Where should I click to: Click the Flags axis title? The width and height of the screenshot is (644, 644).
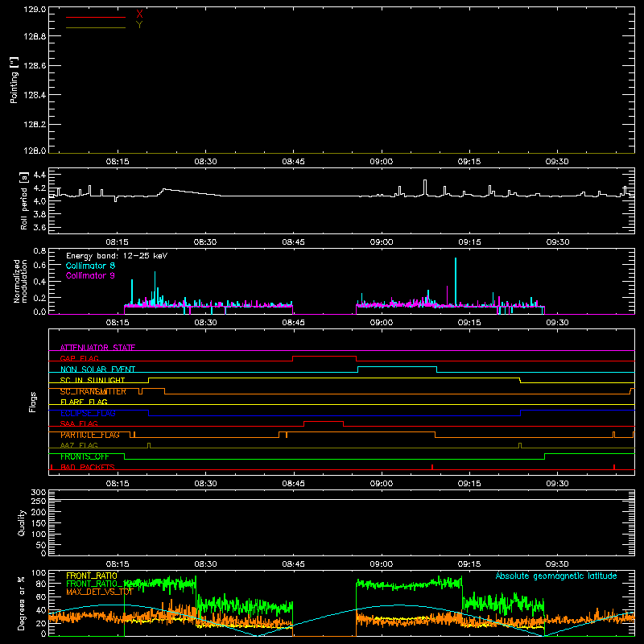[33, 402]
